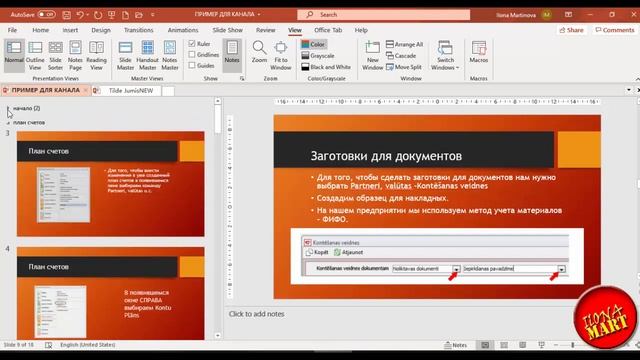
Task: Click the Open folder icon in the quick access toolbar
Action: click(139, 15)
